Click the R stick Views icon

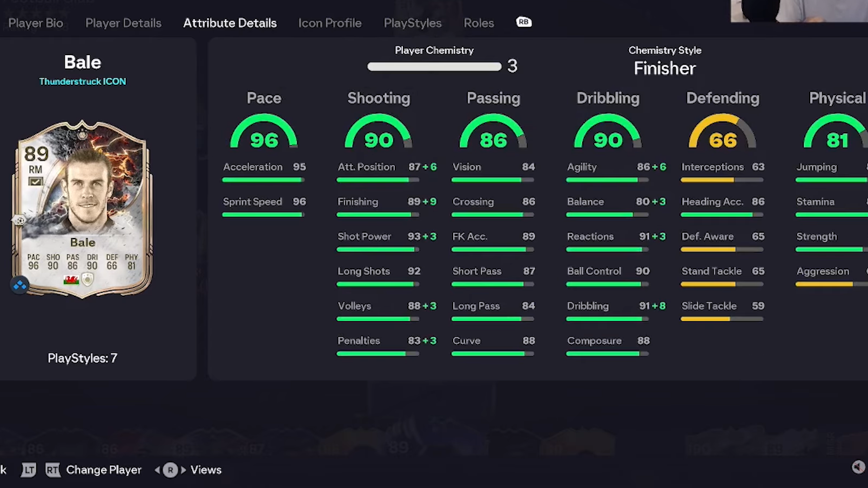(x=170, y=470)
